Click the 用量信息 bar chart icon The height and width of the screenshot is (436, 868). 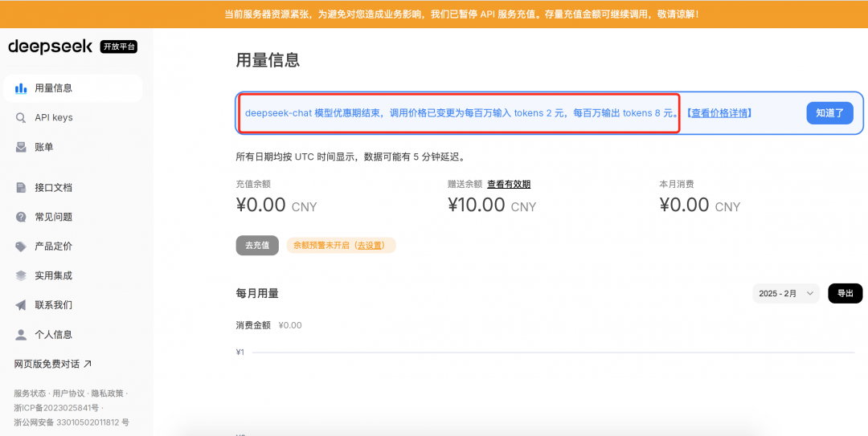click(x=21, y=88)
